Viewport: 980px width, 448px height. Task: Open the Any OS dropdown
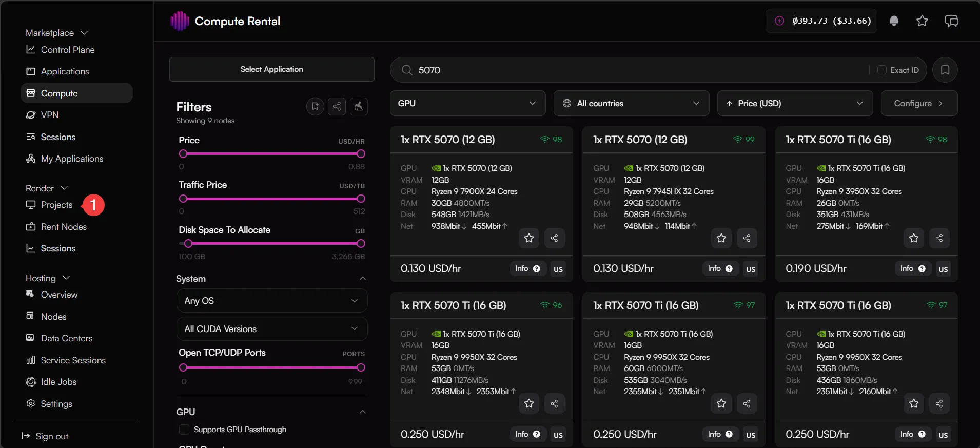pyautogui.click(x=272, y=301)
